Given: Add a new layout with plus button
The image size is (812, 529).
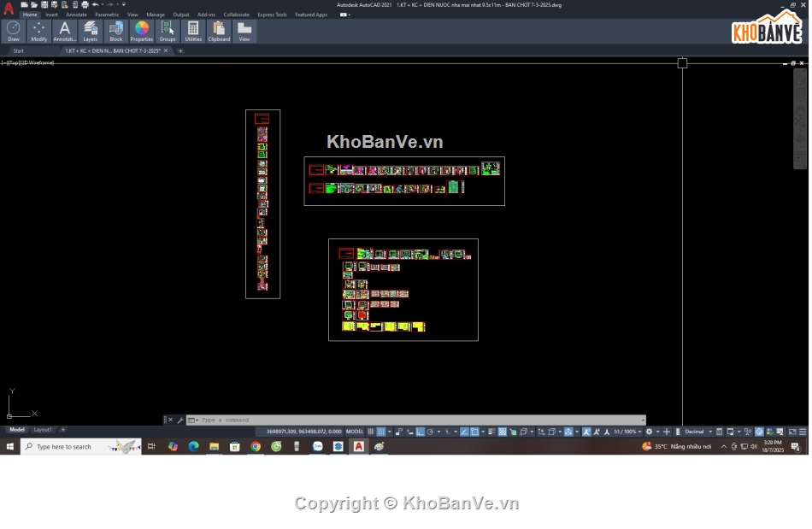Looking at the screenshot, I should (x=62, y=430).
